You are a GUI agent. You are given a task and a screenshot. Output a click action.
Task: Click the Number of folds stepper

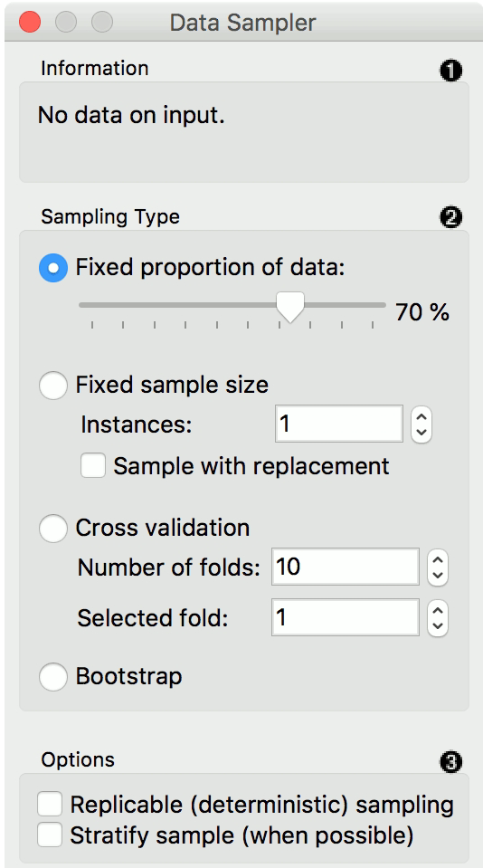click(438, 567)
